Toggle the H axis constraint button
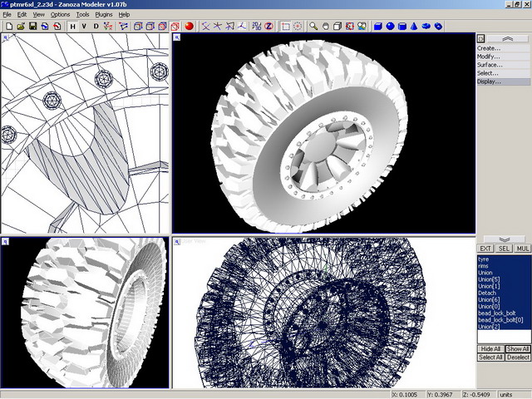 (x=72, y=27)
